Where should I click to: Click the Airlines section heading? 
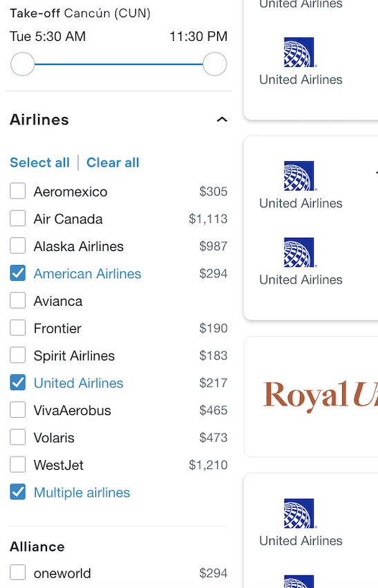click(x=39, y=120)
